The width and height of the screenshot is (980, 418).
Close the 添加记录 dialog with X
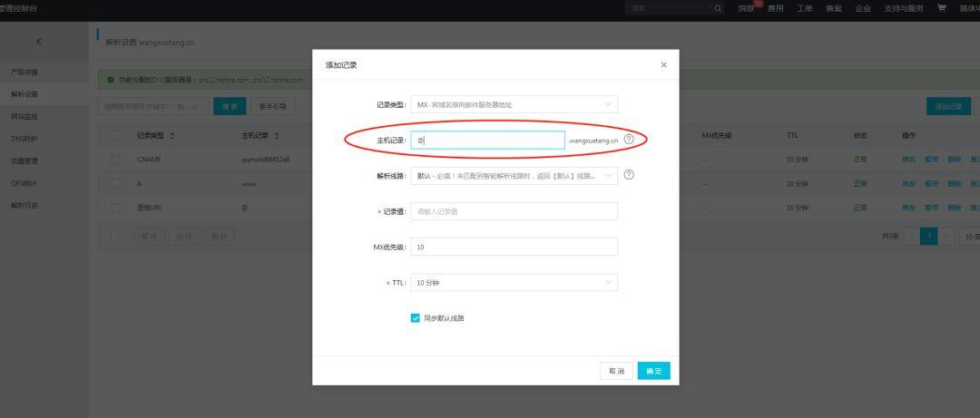click(x=663, y=65)
